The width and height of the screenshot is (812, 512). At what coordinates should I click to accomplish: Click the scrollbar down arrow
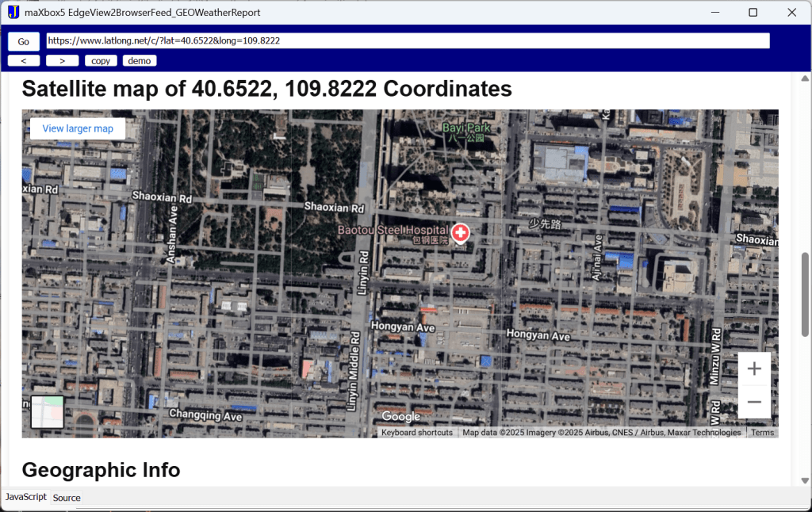pyautogui.click(x=805, y=480)
